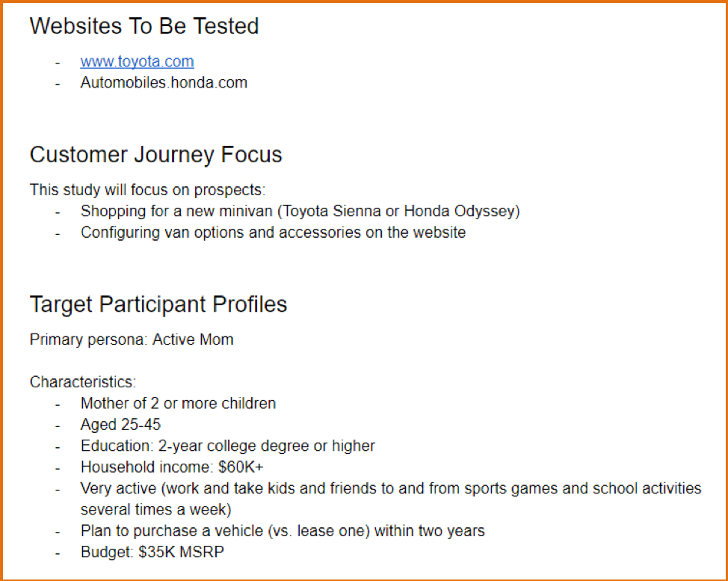
Task: Click the 'several times a week)' continuation line
Action: (x=155, y=510)
